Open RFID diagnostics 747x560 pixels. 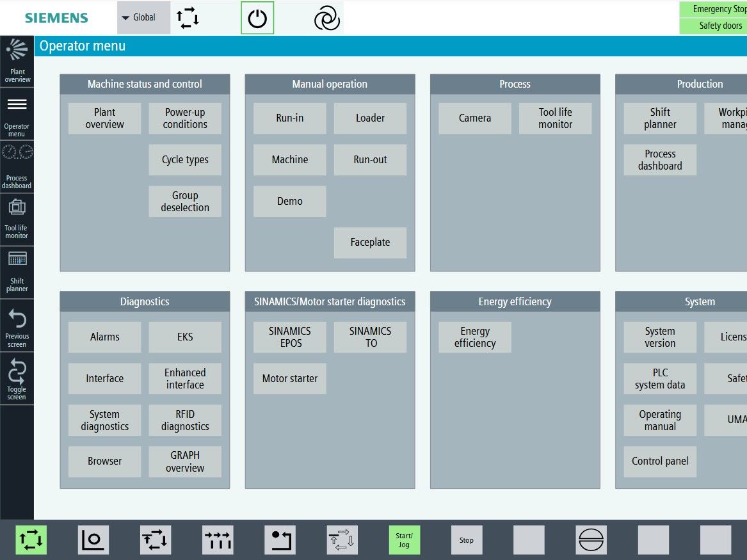point(185,420)
